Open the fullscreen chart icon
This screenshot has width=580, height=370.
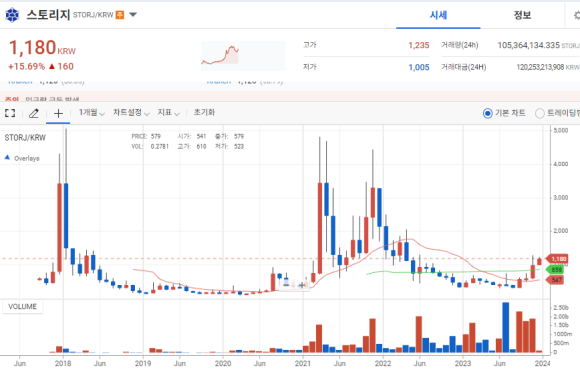pos(10,113)
